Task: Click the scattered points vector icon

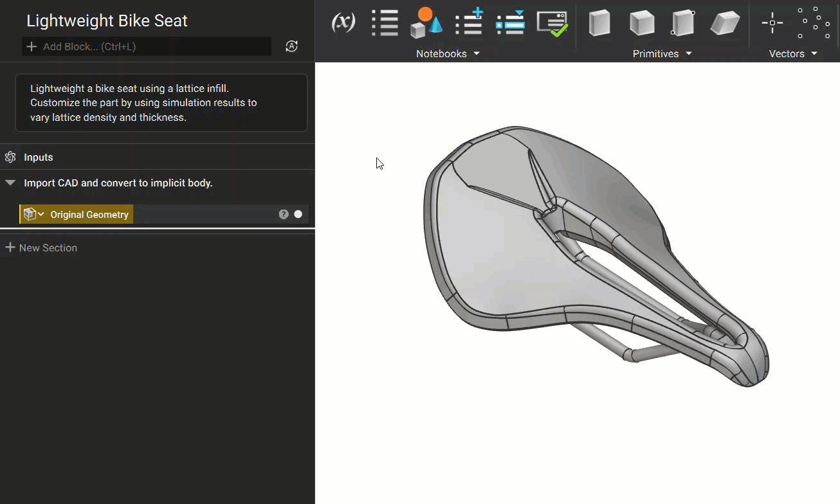Action: [x=814, y=23]
